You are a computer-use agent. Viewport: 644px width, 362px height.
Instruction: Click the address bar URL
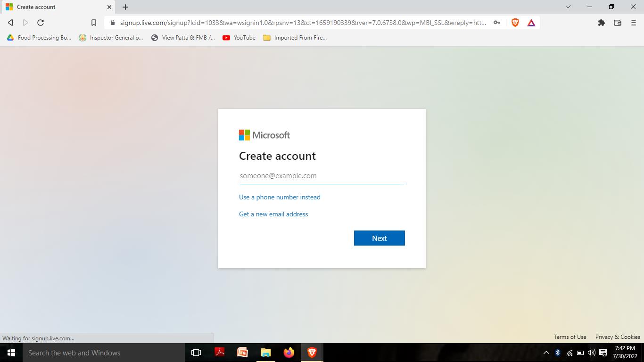[303, 23]
